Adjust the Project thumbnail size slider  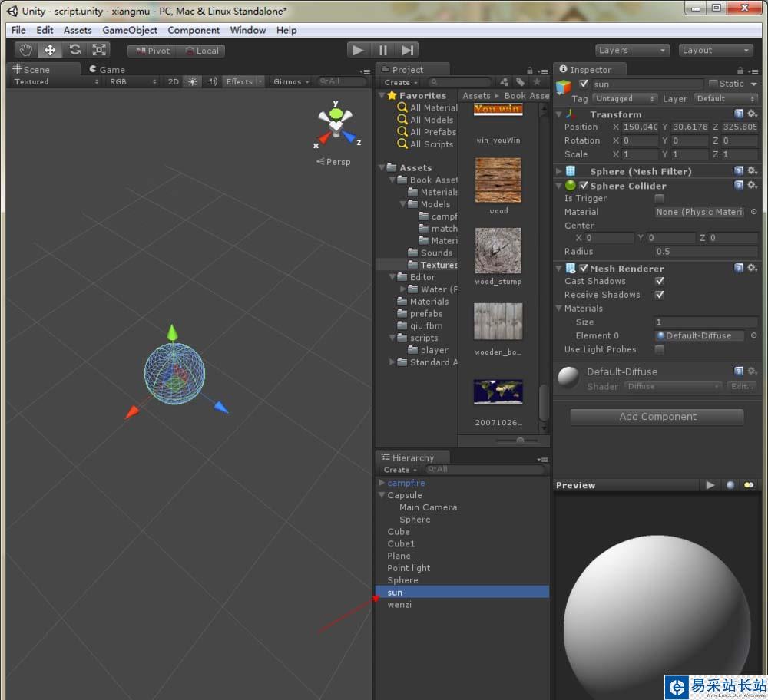click(x=520, y=441)
